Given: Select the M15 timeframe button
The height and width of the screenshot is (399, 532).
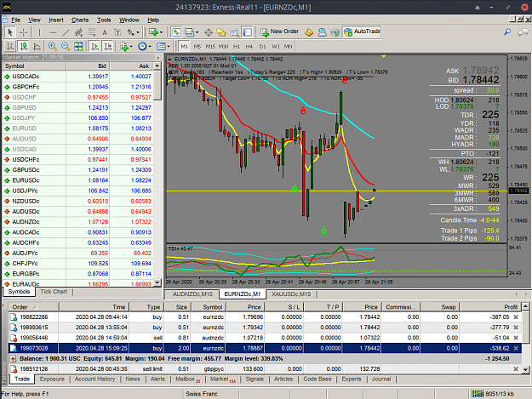Looking at the screenshot, I should tap(210, 47).
